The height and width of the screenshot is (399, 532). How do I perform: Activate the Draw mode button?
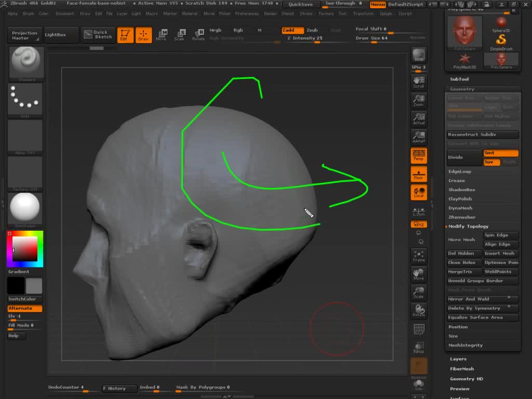(x=143, y=35)
